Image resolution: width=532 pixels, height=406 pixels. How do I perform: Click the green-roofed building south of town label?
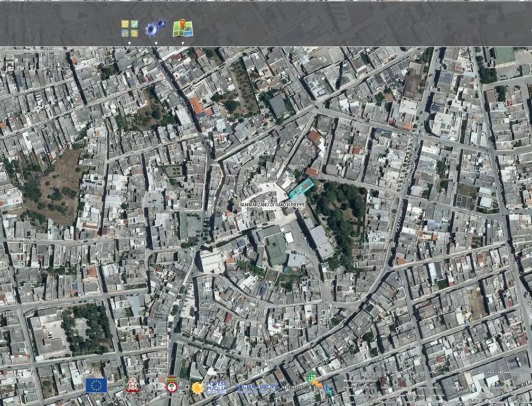[276, 248]
